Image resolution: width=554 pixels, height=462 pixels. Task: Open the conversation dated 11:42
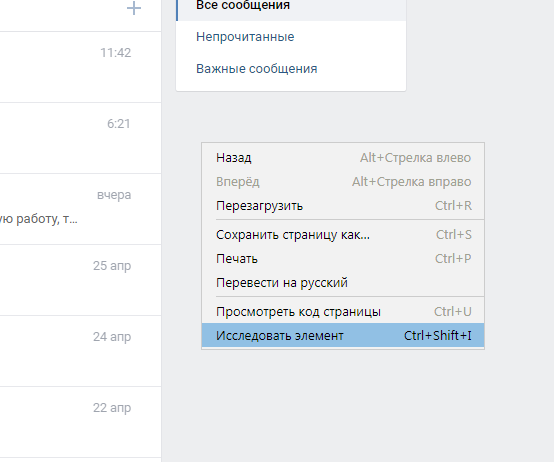coord(81,67)
